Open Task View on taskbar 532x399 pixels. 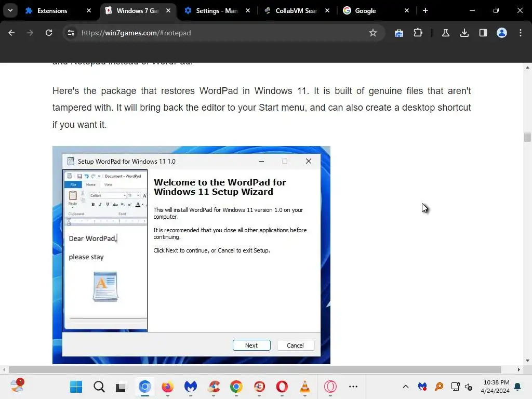[121, 387]
